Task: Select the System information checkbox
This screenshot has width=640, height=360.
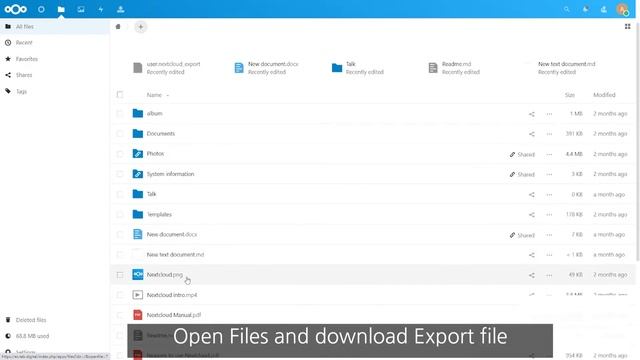Action: pos(120,174)
